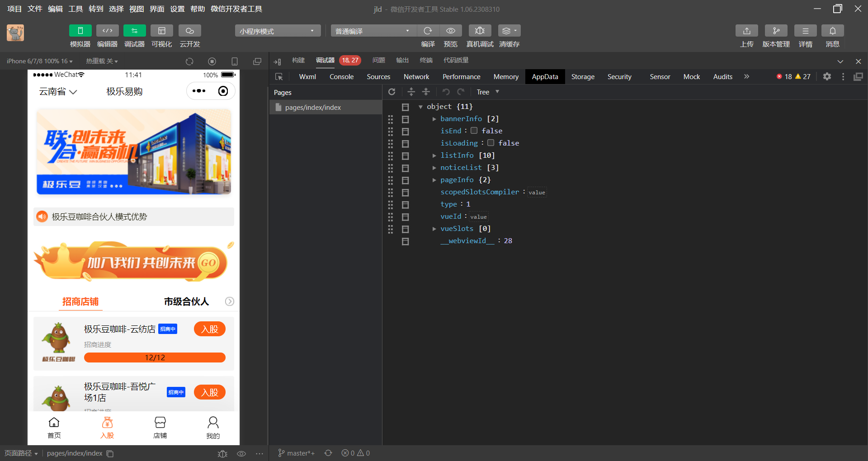This screenshot has height=461, width=868.
Task: Open the clear cache (清缓存) menu
Action: pos(509,31)
